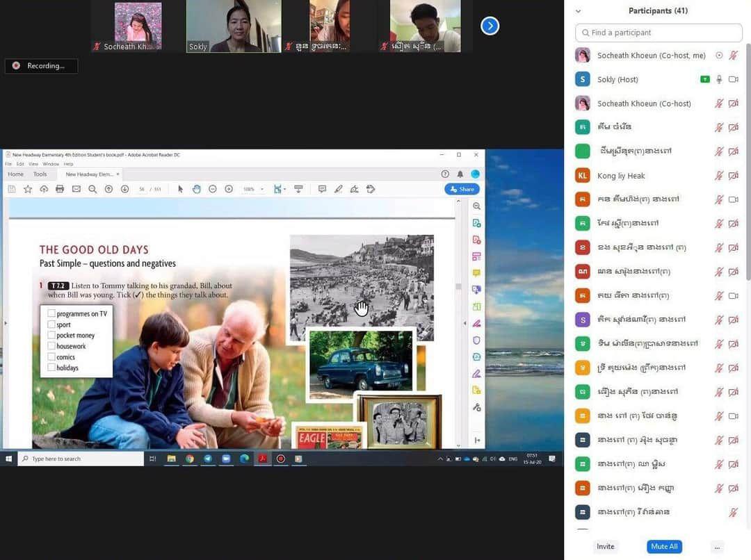The height and width of the screenshot is (560, 751).
Task: Select Sokly's video thumbnail
Action: 233,26
